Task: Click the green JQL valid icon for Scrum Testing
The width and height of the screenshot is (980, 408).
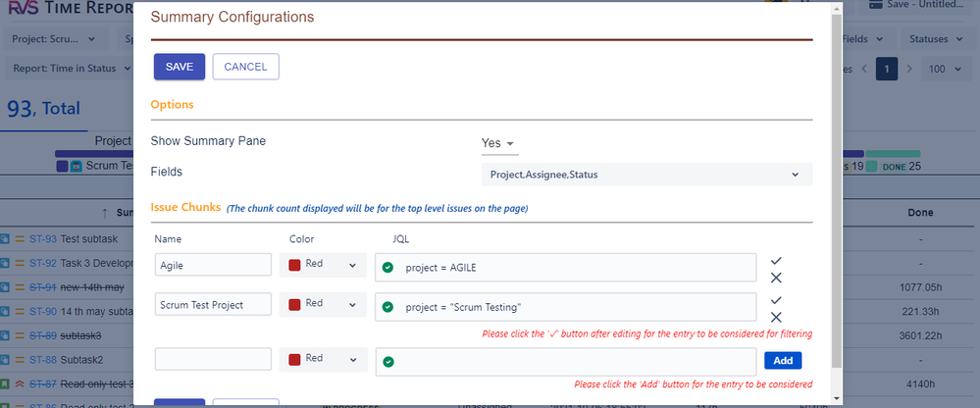Action: pos(387,307)
